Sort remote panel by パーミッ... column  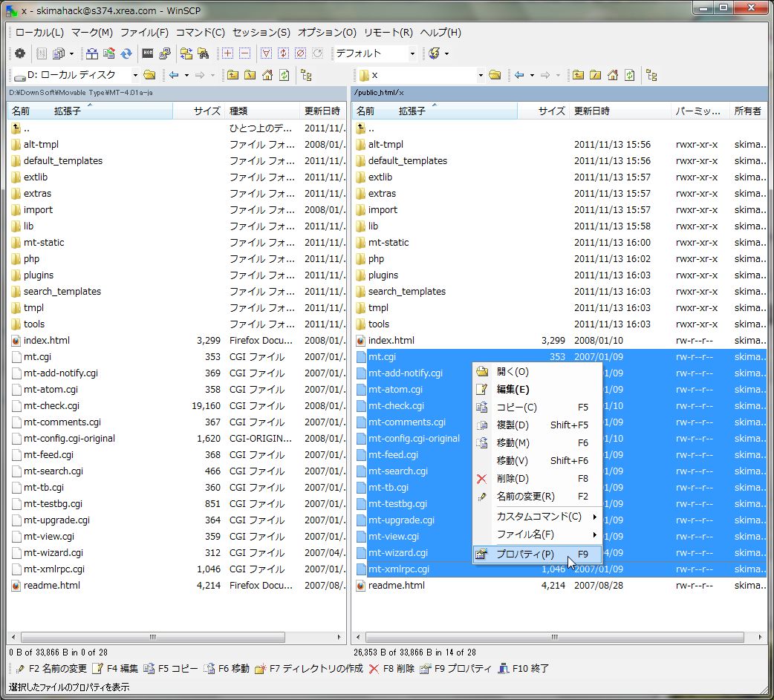point(698,111)
